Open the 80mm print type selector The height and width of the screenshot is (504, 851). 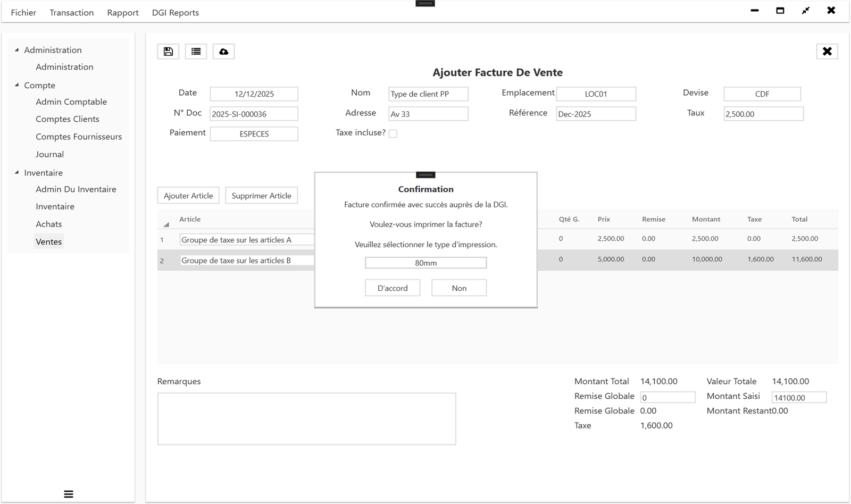pos(425,262)
